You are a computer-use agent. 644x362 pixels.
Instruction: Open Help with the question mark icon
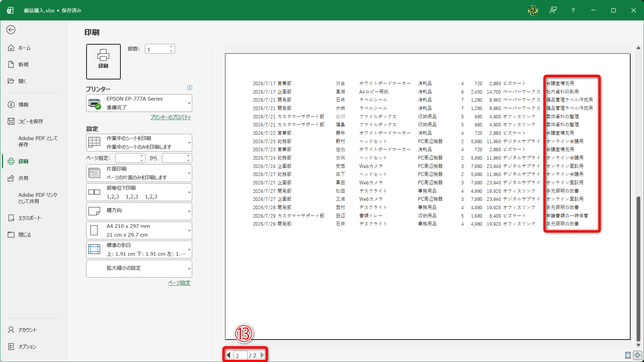(x=573, y=10)
